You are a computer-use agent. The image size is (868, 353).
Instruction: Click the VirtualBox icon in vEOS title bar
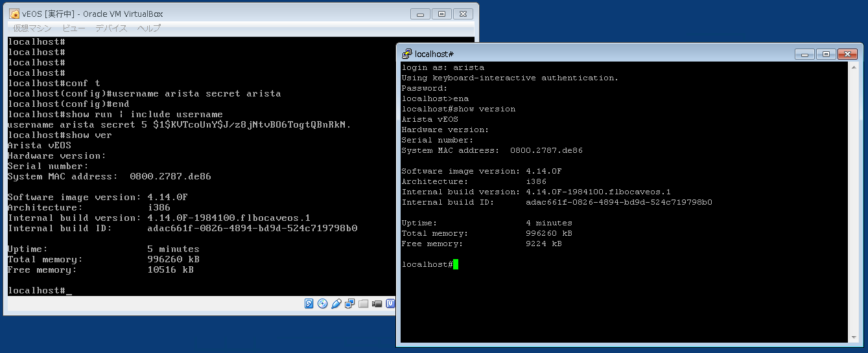[x=14, y=14]
